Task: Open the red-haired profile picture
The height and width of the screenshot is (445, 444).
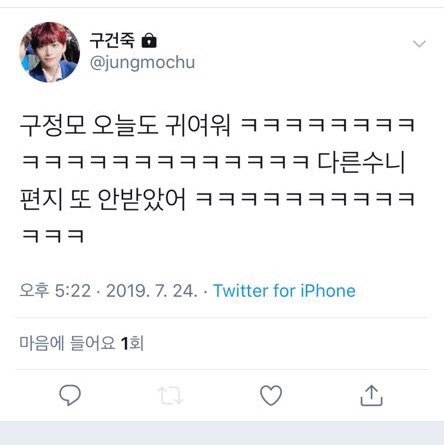Action: pyautogui.click(x=49, y=52)
